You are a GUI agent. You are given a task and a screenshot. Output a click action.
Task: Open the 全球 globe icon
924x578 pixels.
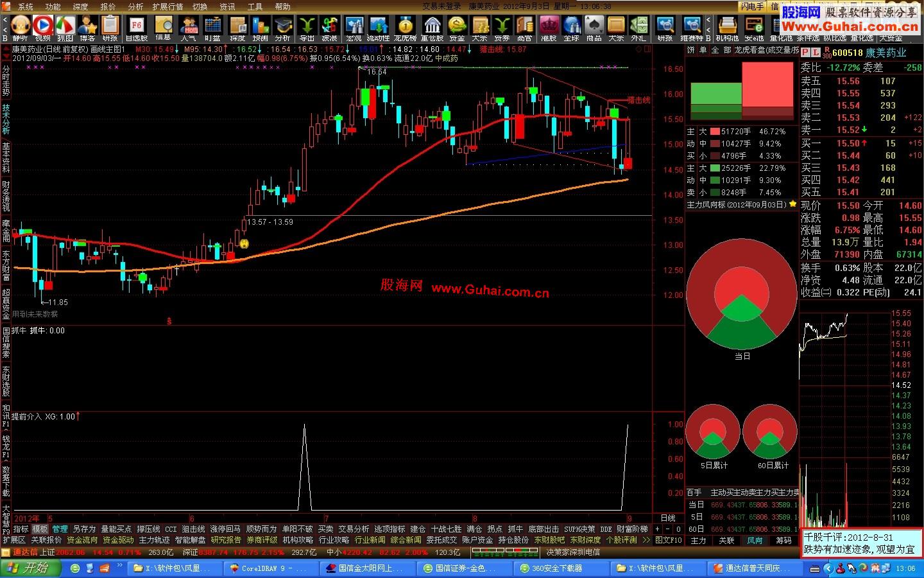click(x=572, y=28)
